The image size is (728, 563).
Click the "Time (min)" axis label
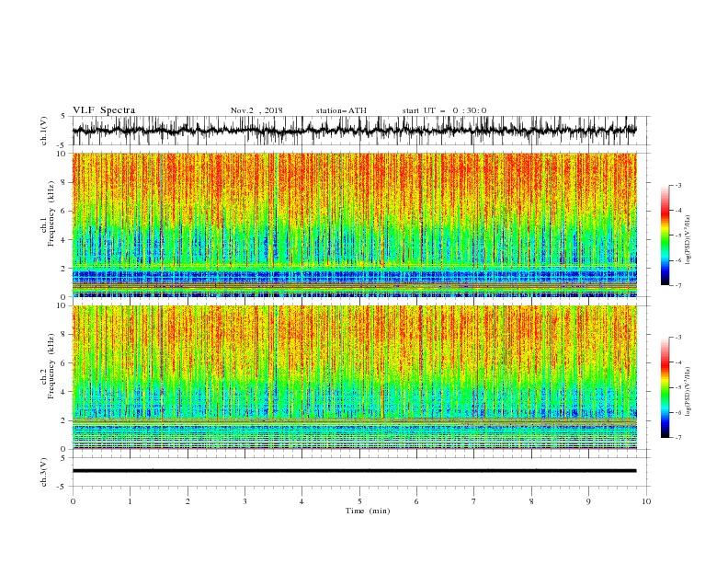click(x=368, y=511)
